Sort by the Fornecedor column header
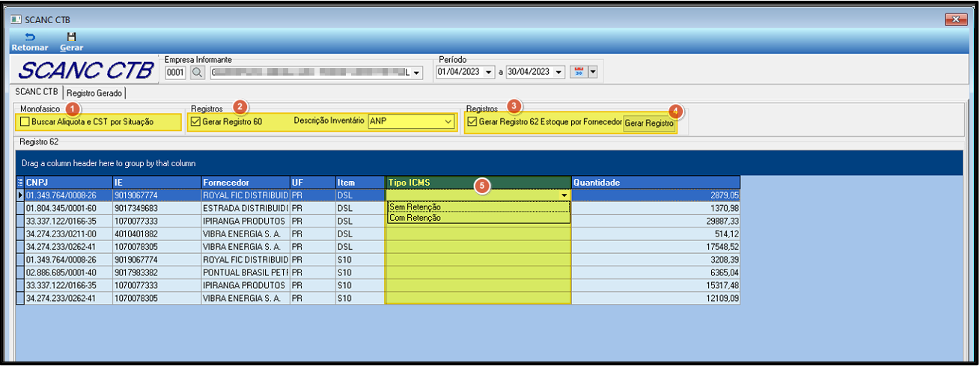 click(246, 183)
